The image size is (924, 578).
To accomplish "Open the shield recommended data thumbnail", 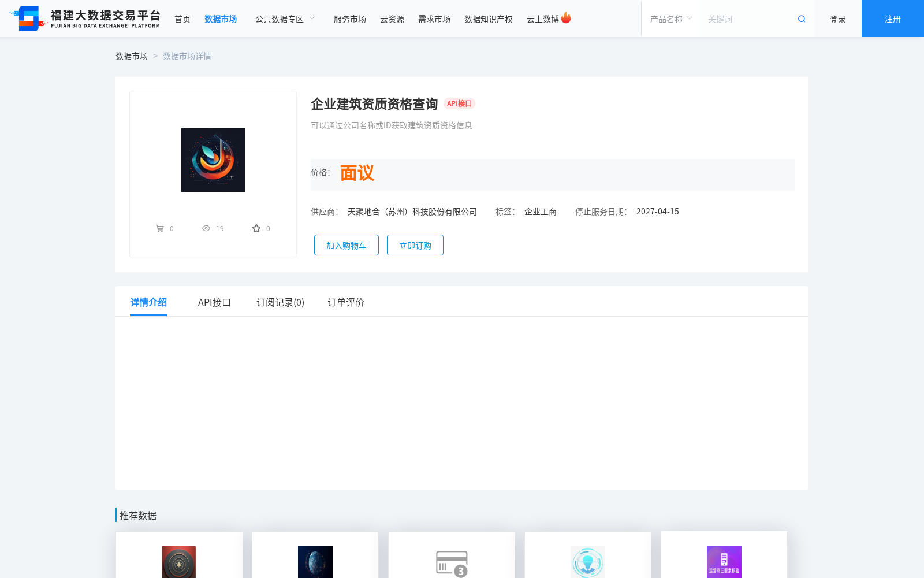I will click(179, 562).
